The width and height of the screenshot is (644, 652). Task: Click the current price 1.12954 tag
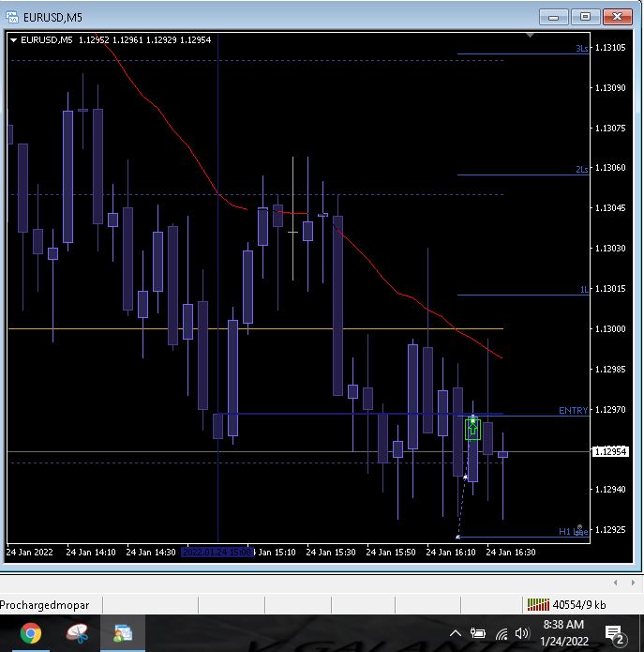click(x=610, y=451)
